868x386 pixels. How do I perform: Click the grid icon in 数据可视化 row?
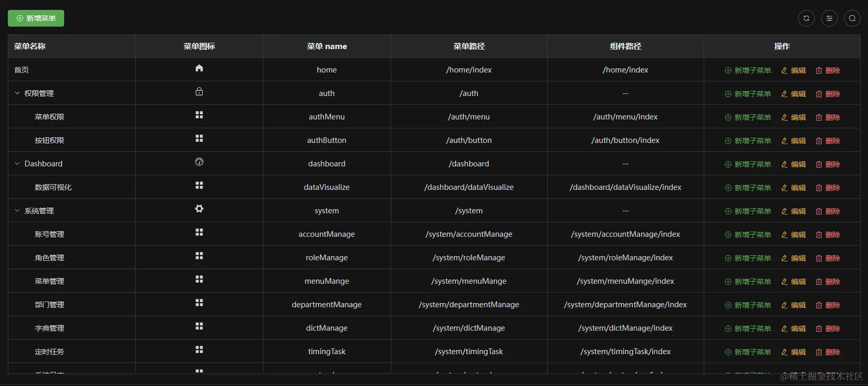199,186
